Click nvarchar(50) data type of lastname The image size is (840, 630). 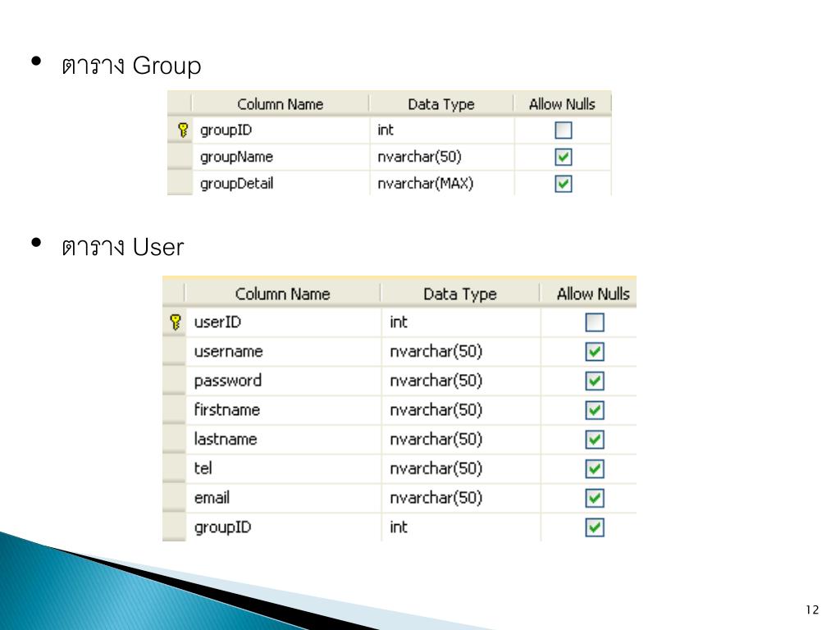pos(461,440)
